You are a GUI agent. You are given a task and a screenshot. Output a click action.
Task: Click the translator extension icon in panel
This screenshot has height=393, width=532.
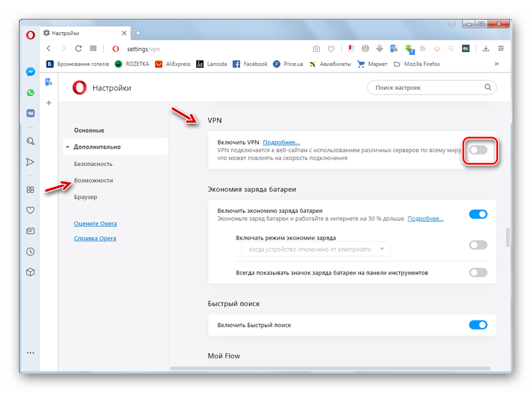tap(49, 82)
